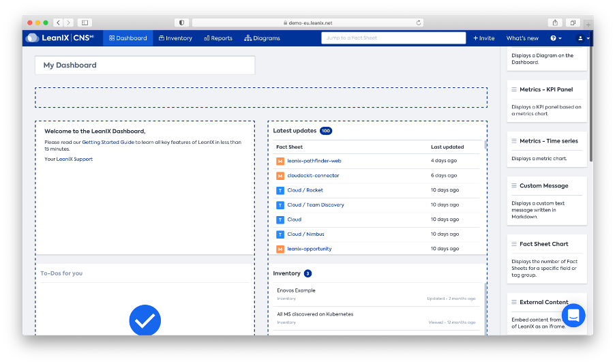
Task: Show the browser tab overview
Action: (573, 22)
